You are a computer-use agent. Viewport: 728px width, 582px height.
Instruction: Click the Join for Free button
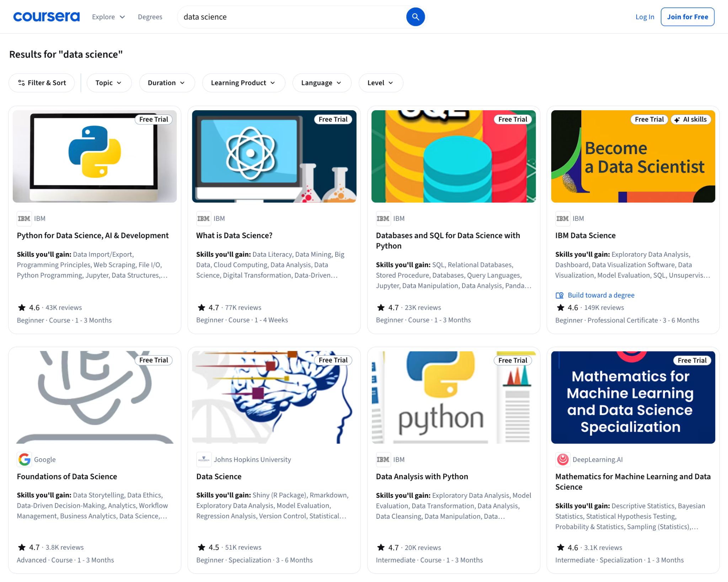click(x=687, y=17)
